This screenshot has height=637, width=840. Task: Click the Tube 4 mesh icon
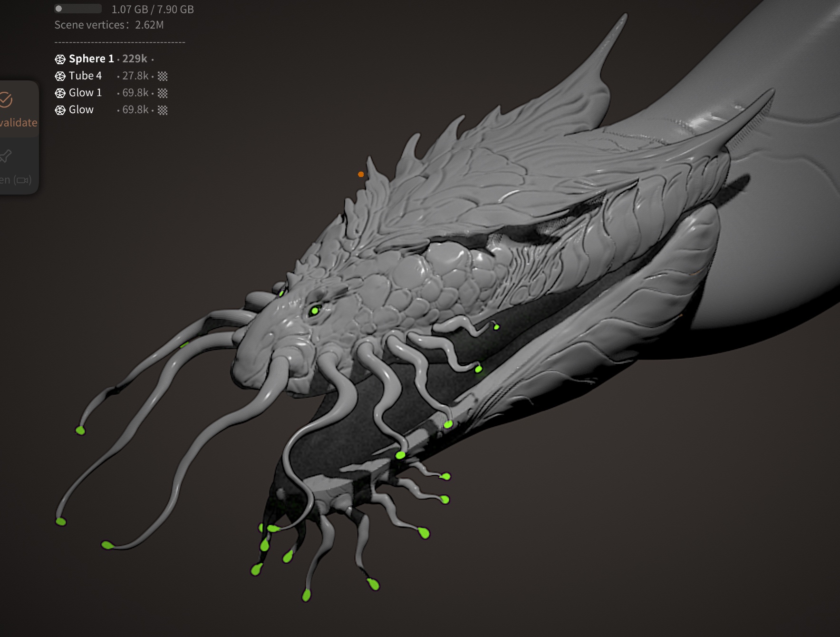pyautogui.click(x=60, y=76)
